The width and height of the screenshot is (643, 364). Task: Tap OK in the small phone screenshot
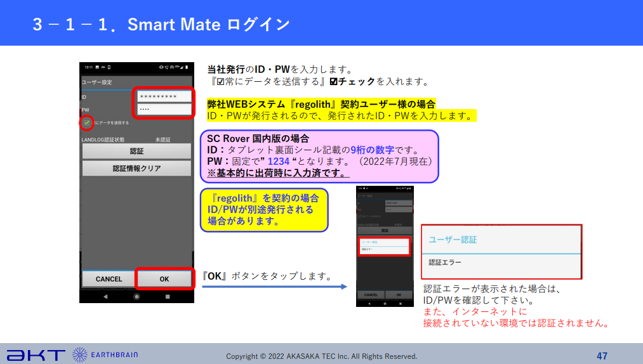click(399, 295)
